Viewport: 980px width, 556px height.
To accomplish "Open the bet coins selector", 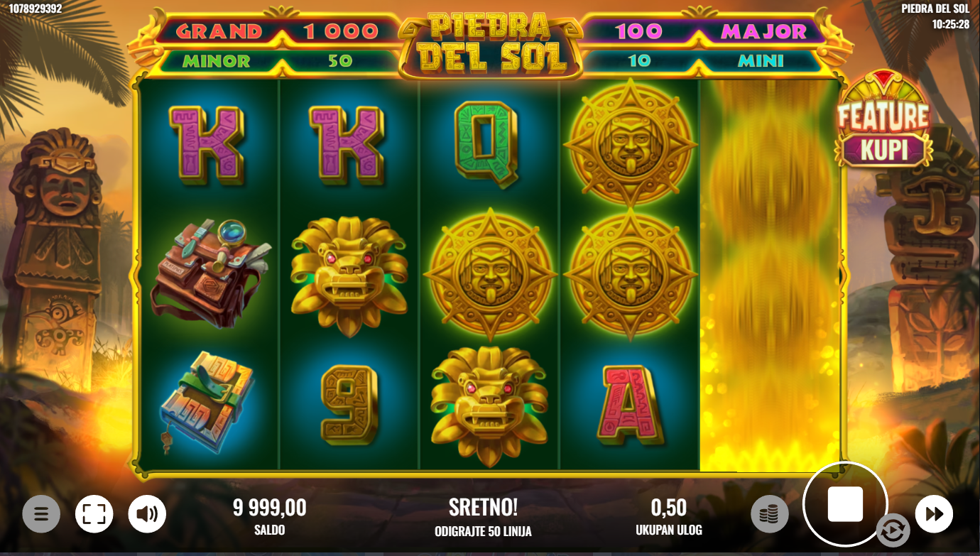I will pos(770,514).
